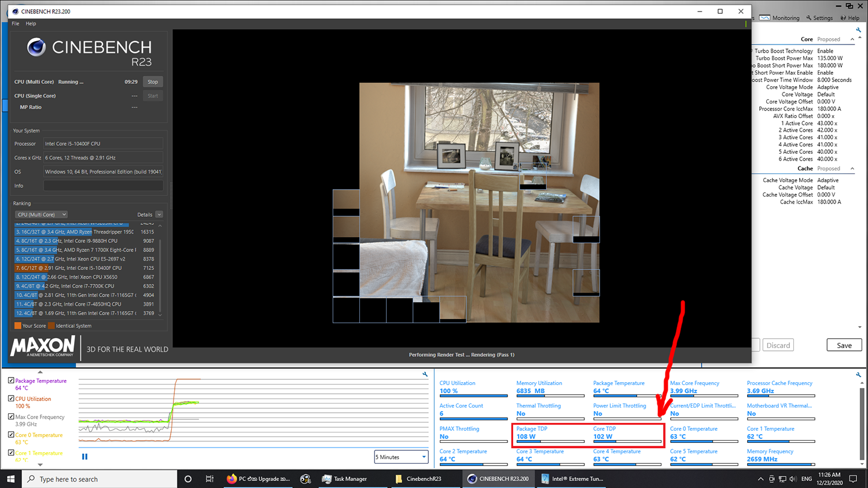Click the tuning panel wrench icon in Extreme Tuning
Screen dimensions: 868x488
[x=858, y=30]
